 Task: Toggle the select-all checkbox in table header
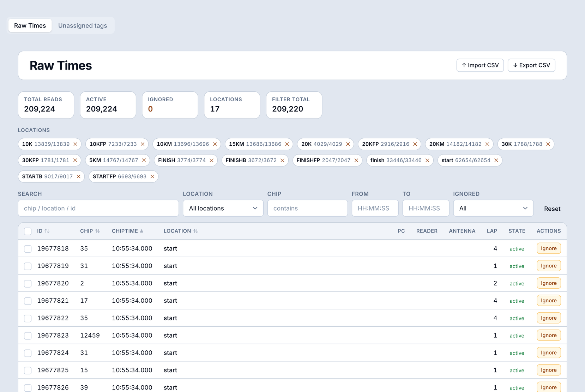point(28,231)
